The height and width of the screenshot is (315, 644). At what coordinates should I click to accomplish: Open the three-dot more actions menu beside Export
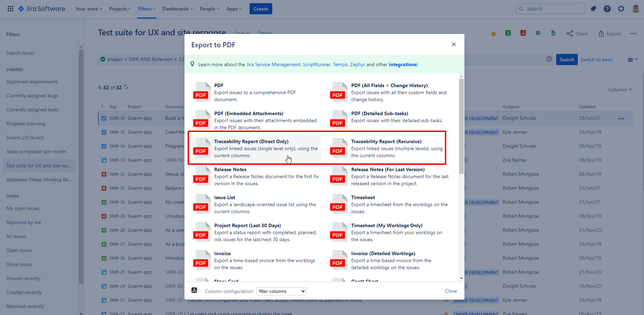point(633,34)
